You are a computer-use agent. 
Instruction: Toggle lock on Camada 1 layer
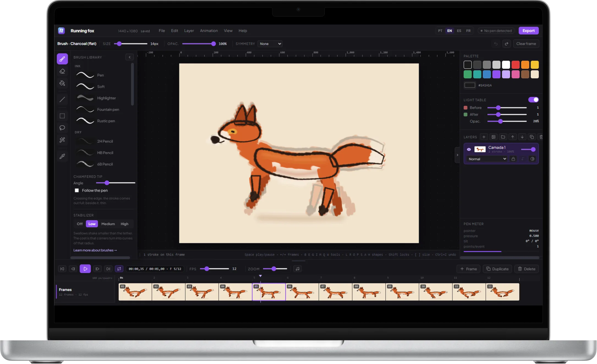coord(513,159)
